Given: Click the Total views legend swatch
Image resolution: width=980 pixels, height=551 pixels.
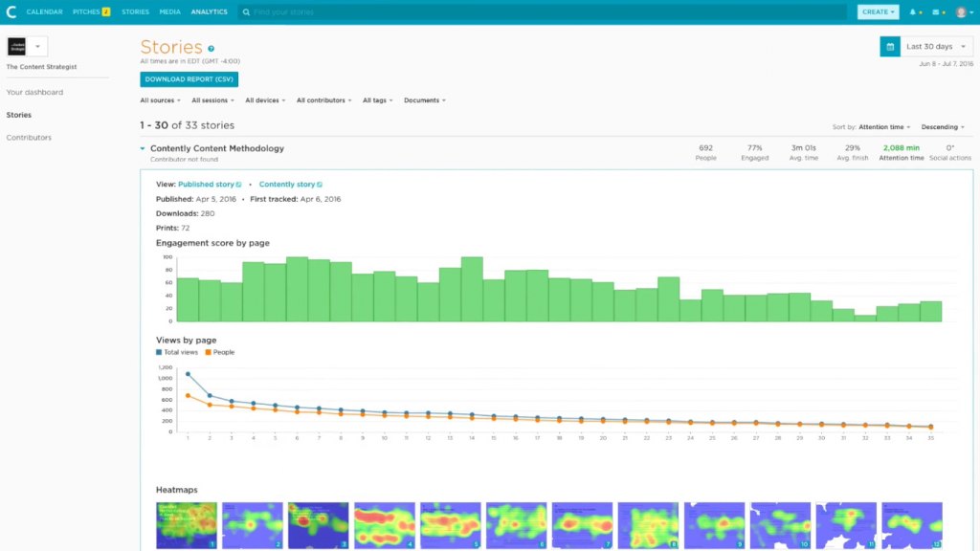Looking at the screenshot, I should [159, 352].
